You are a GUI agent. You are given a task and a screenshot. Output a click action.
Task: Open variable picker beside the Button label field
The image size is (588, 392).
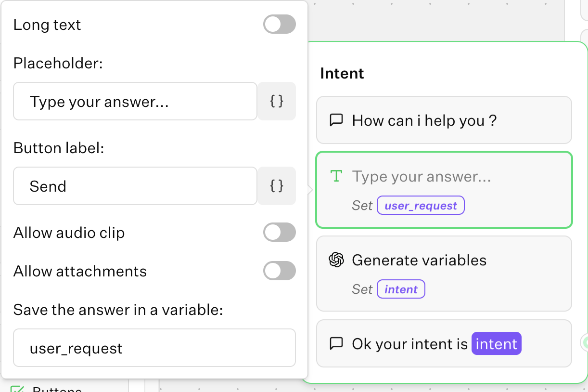click(x=277, y=186)
